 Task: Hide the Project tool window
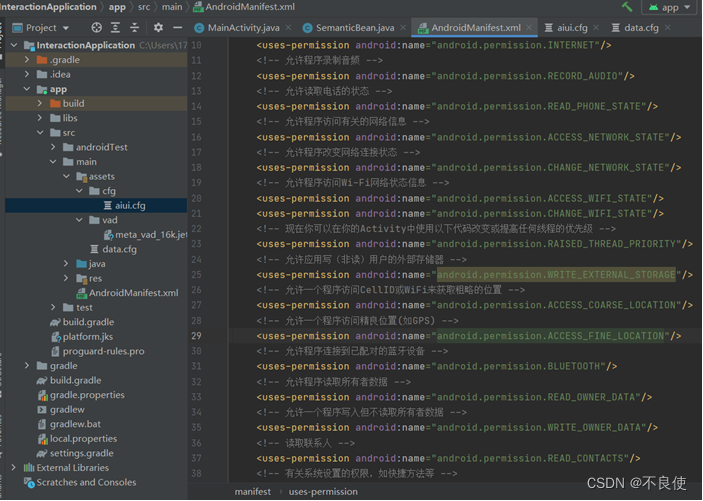point(178,28)
